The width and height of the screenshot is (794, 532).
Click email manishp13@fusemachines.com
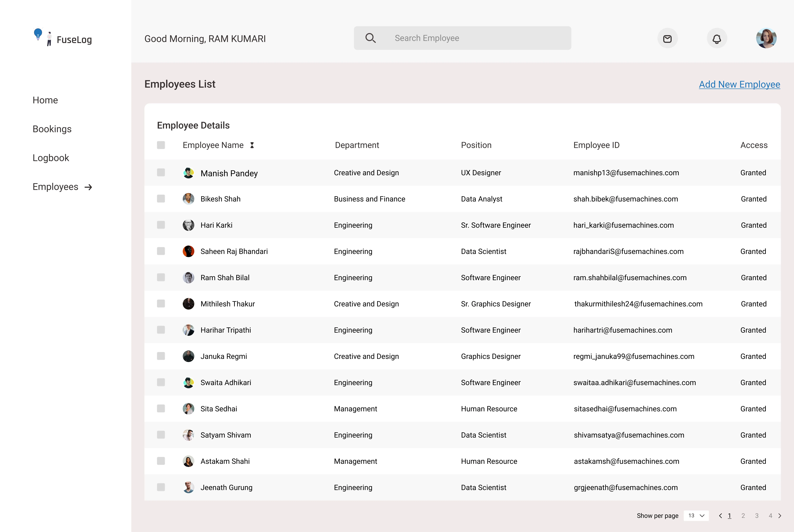626,173
